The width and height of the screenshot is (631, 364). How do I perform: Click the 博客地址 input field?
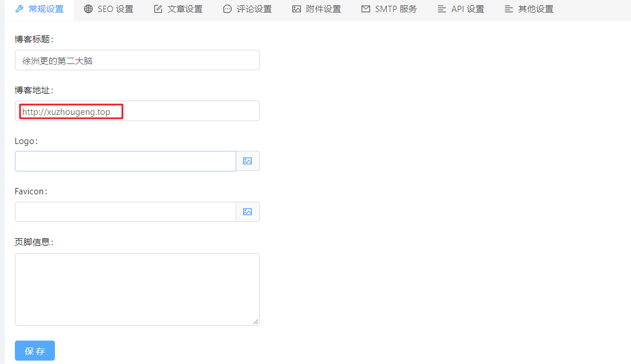tap(137, 111)
